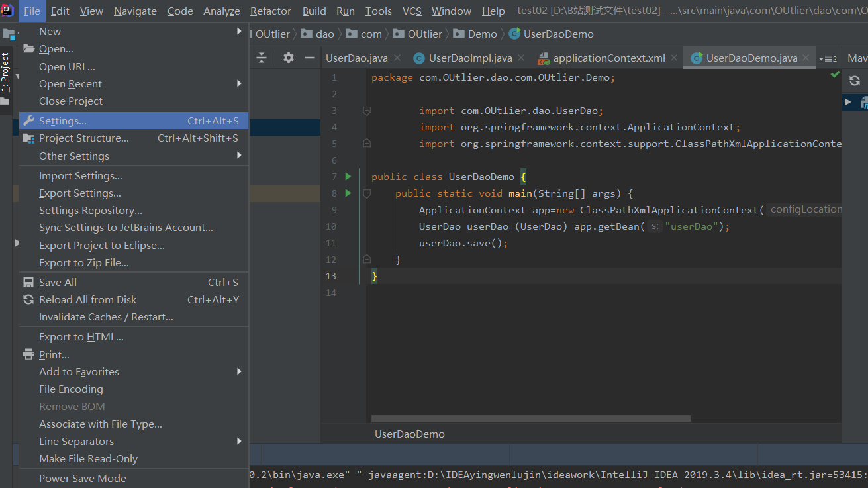Viewport: 868px width, 488px height.
Task: Click the printer icon in File menu
Action: (x=28, y=354)
